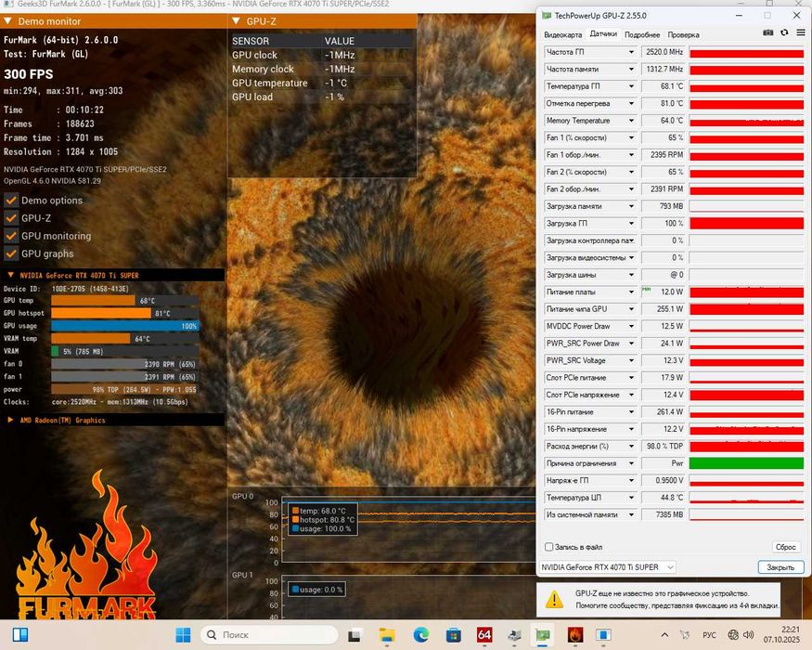Click the 98.0 % TDP value
Screen dimensions: 812x650
664,447
